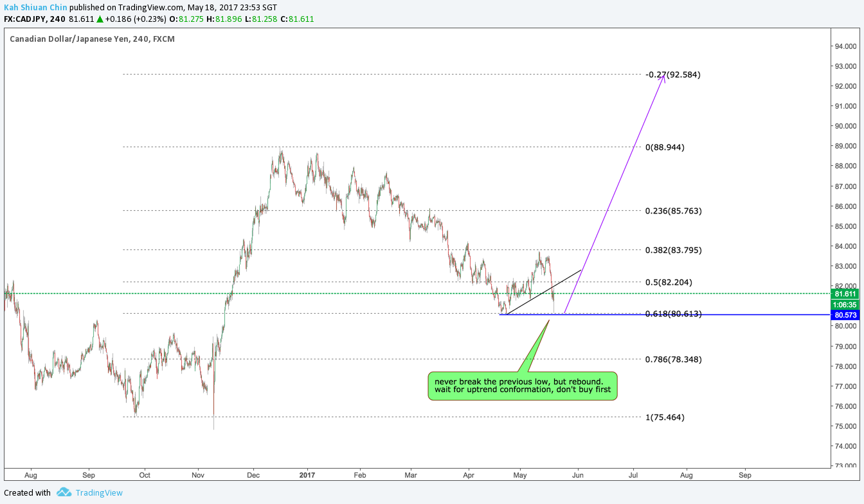864x504 pixels.
Task: Click the Apr label on the time axis
Action: 468,476
